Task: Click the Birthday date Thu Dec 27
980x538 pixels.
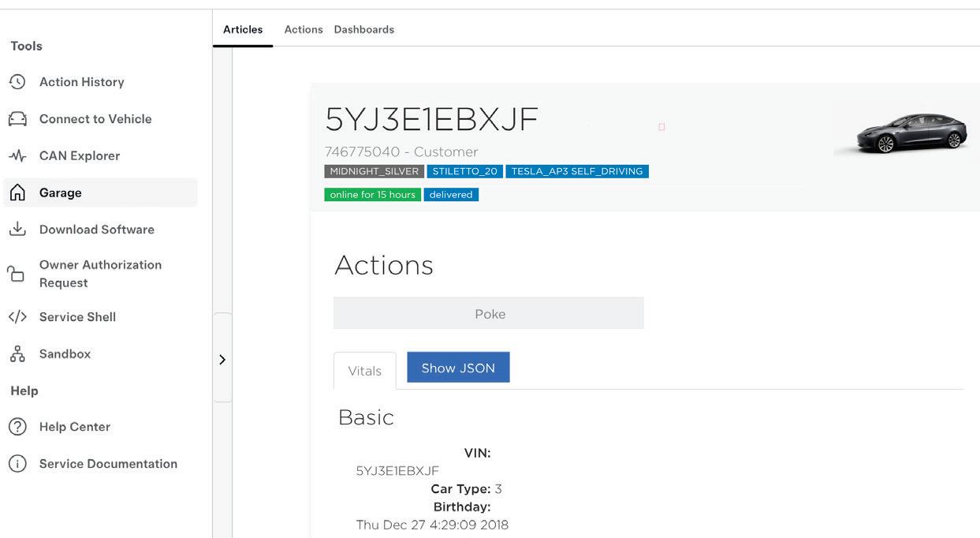Action: (x=432, y=525)
